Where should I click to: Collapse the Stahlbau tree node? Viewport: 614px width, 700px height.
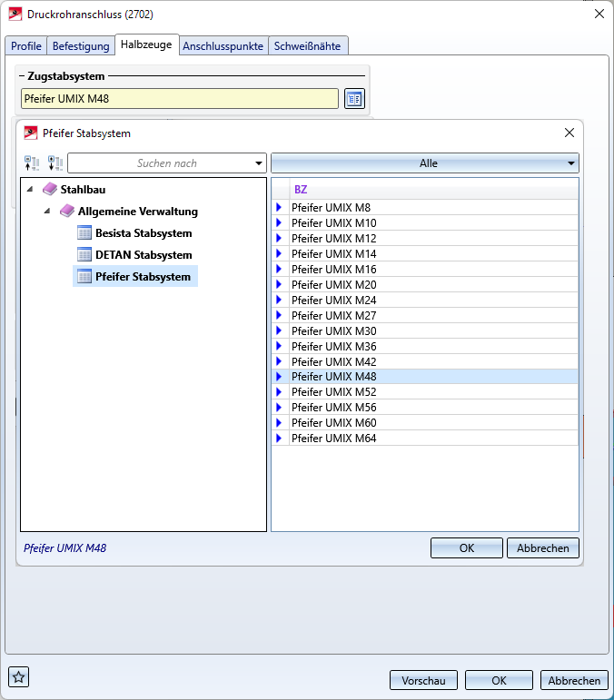coord(30,189)
